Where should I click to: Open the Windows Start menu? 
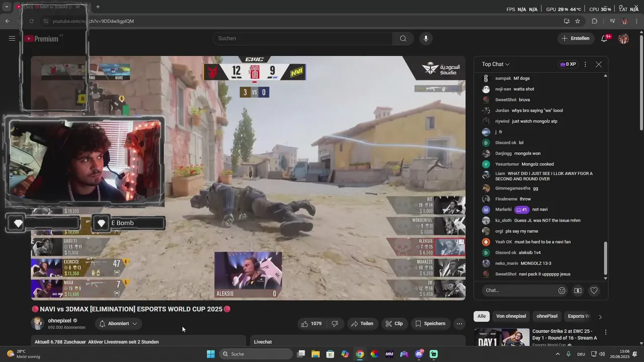(211, 354)
